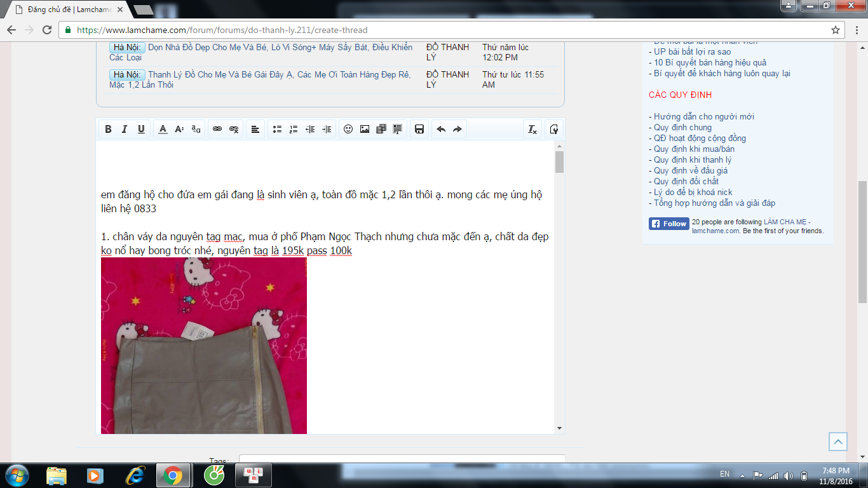This screenshot has height=488, width=868.
Task: Click the Facebook Follow button
Action: (x=669, y=224)
